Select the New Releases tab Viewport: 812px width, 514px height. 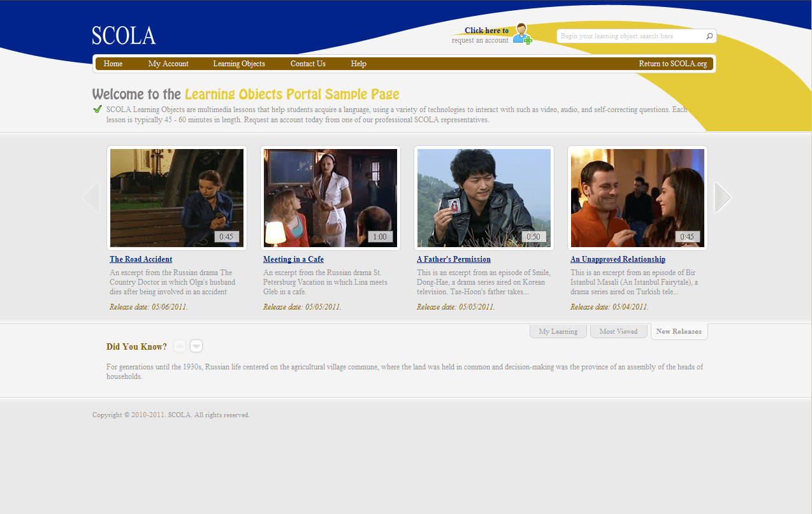[x=679, y=331]
